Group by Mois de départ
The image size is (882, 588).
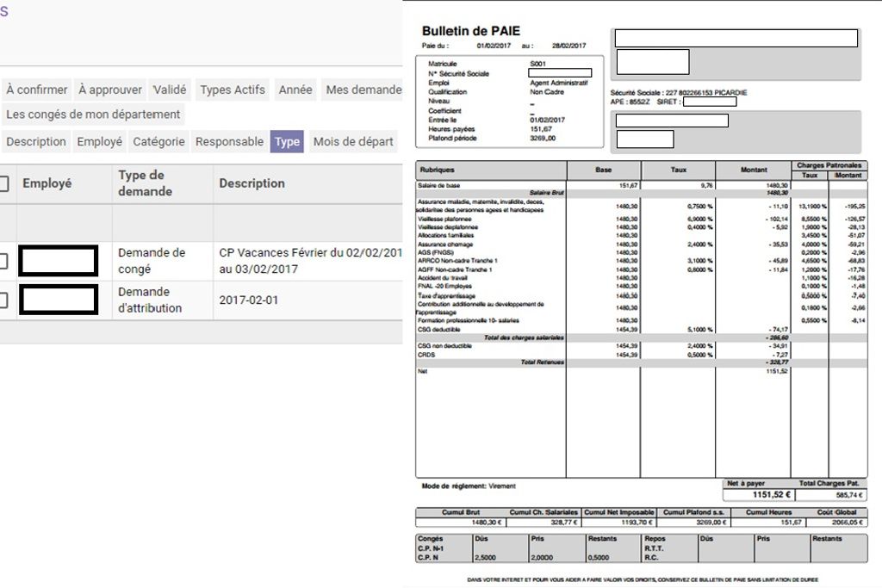click(353, 142)
